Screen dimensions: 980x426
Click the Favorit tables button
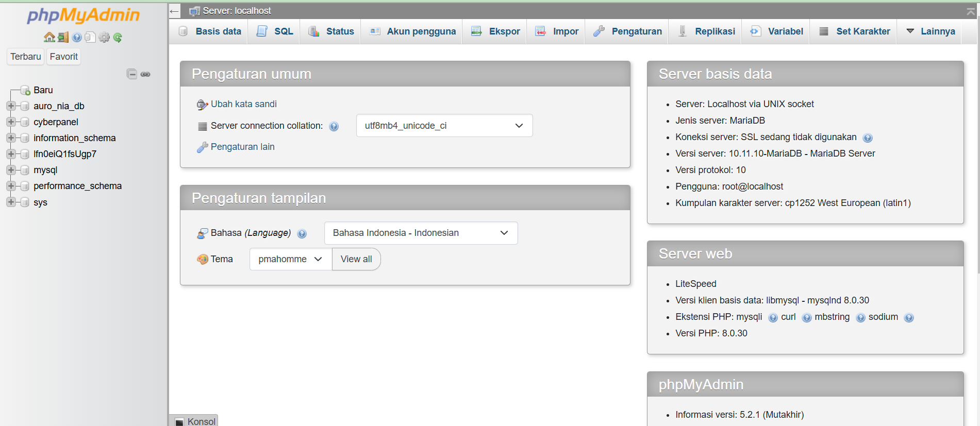pos(64,57)
